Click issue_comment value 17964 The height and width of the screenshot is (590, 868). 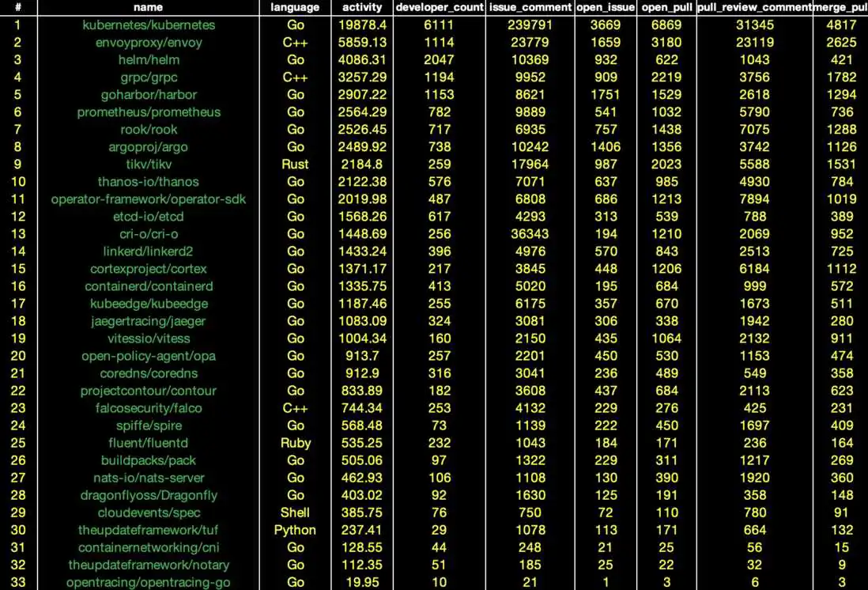(x=530, y=165)
